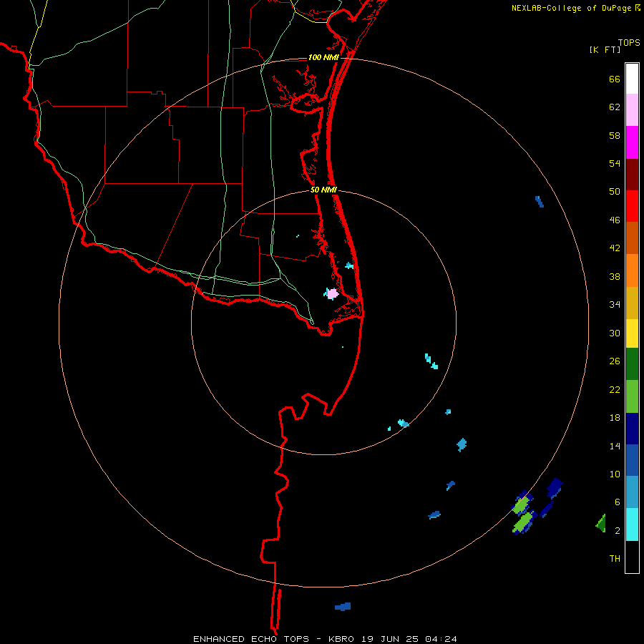Screen dimensions: 644x644
Task: Click the KBRO station identifier in the caption
Action: 343,639
